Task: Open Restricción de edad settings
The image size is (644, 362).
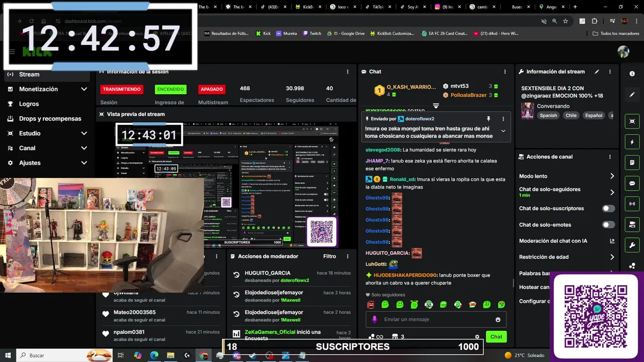Action: pyautogui.click(x=567, y=257)
